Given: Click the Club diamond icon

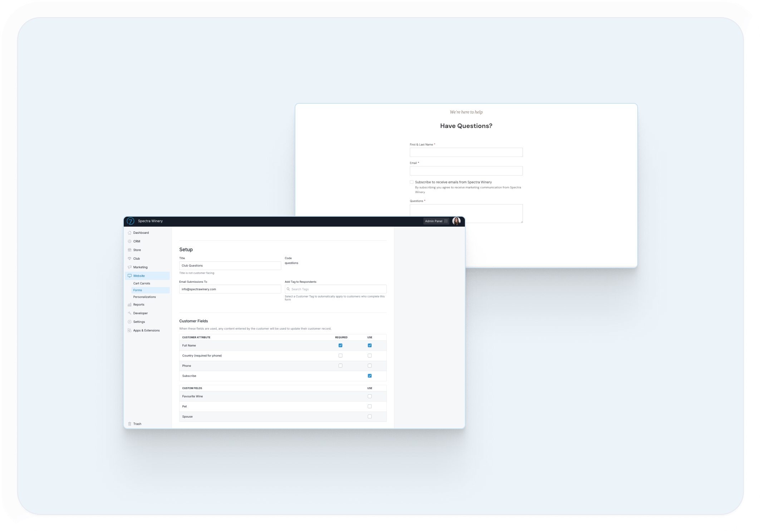Looking at the screenshot, I should (x=129, y=258).
